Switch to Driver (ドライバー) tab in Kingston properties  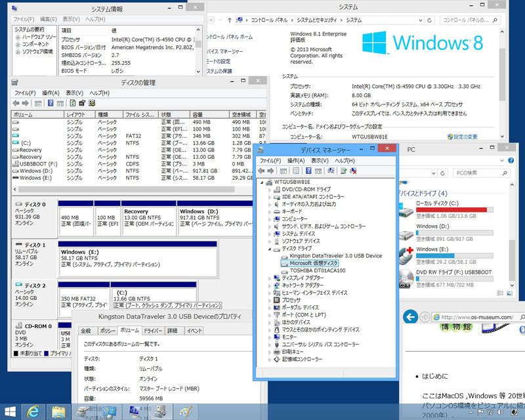(x=153, y=331)
